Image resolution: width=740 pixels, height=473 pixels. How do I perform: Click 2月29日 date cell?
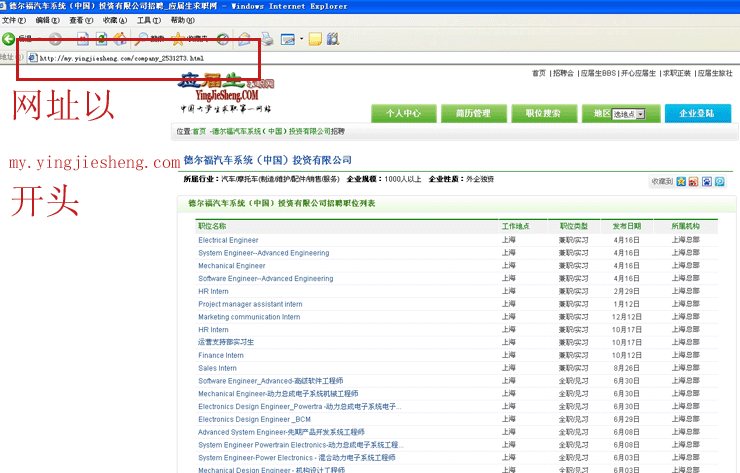(x=627, y=291)
